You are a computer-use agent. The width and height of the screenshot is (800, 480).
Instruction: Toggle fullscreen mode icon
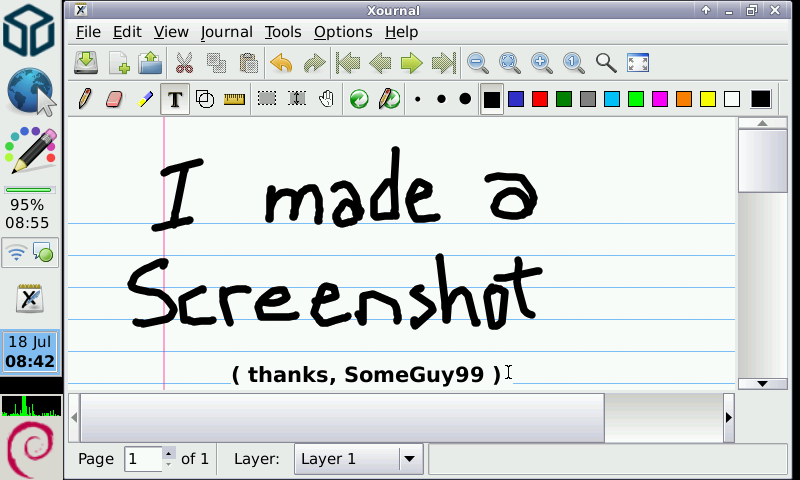point(638,63)
